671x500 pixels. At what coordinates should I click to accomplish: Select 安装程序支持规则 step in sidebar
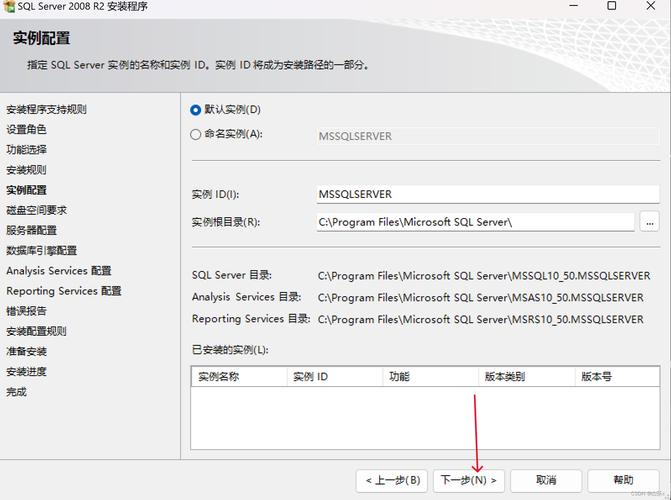click(46, 109)
